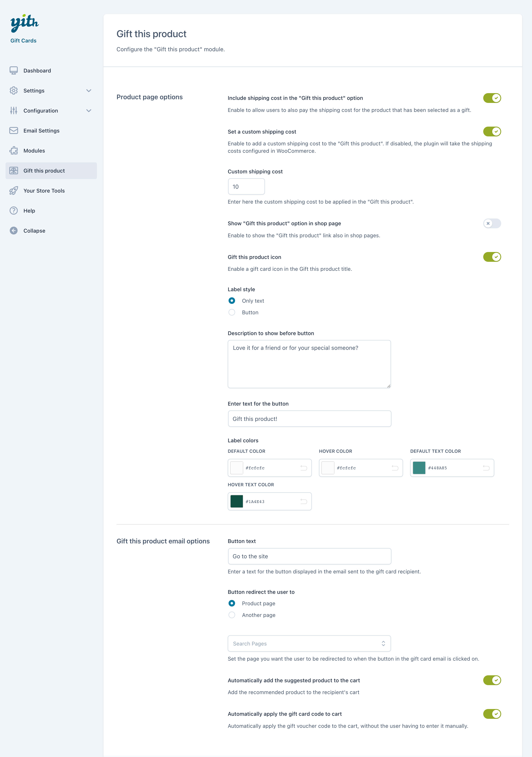The image size is (532, 757).
Task: Select the Button label style radio option
Action: pyautogui.click(x=232, y=312)
